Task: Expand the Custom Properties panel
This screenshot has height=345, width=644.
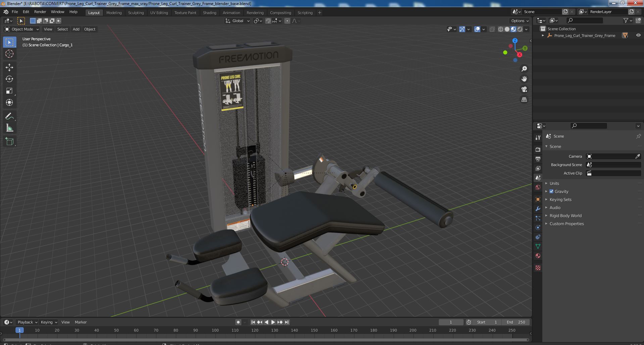Action: (x=566, y=224)
